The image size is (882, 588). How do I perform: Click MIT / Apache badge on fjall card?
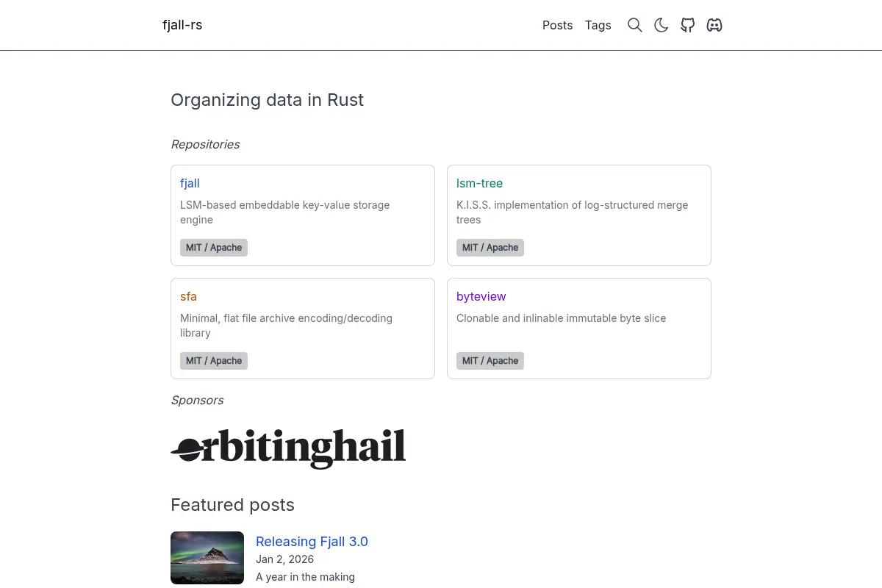tap(214, 248)
